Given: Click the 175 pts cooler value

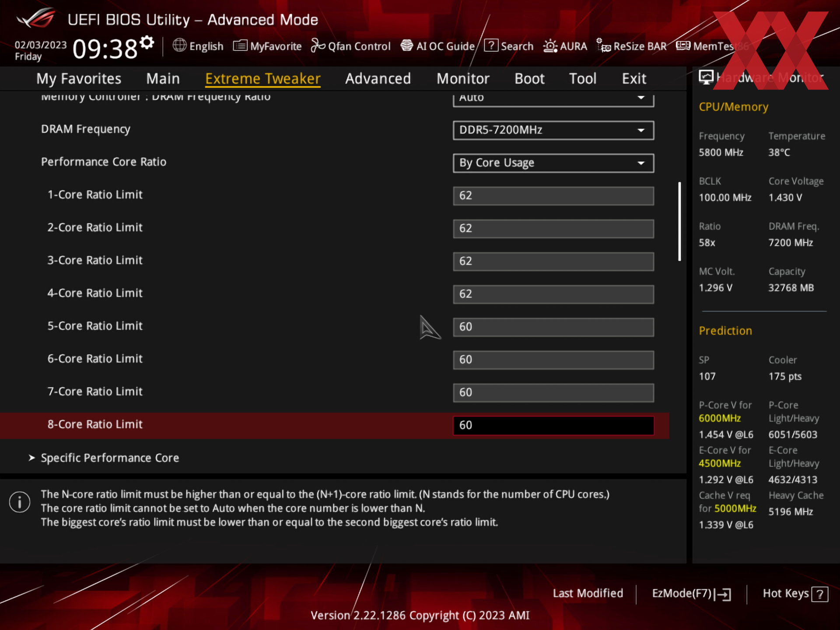Looking at the screenshot, I should click(785, 377).
